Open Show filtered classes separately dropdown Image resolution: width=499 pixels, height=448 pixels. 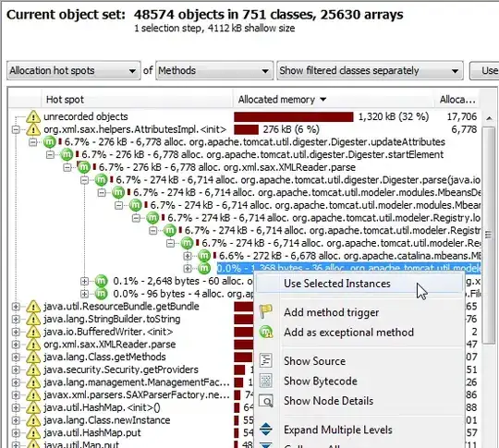pyautogui.click(x=370, y=70)
